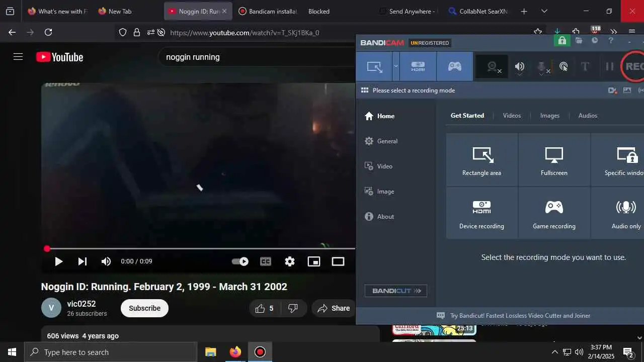Viewport: 644px width, 362px height.
Task: Open the Try Bandicut promotional link
Action: pos(520,316)
